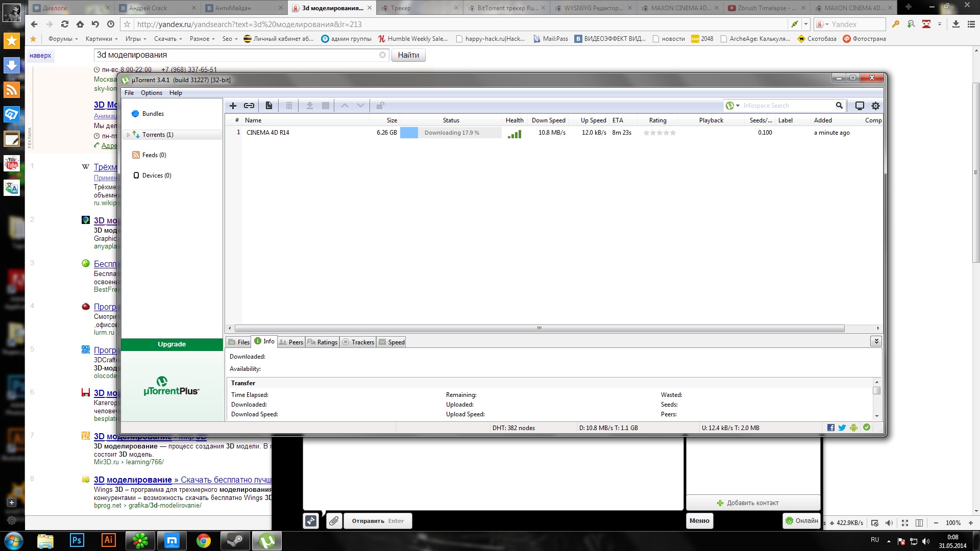Image resolution: width=980 pixels, height=551 pixels.
Task: Toggle green plug icon in address bar
Action: (x=794, y=24)
